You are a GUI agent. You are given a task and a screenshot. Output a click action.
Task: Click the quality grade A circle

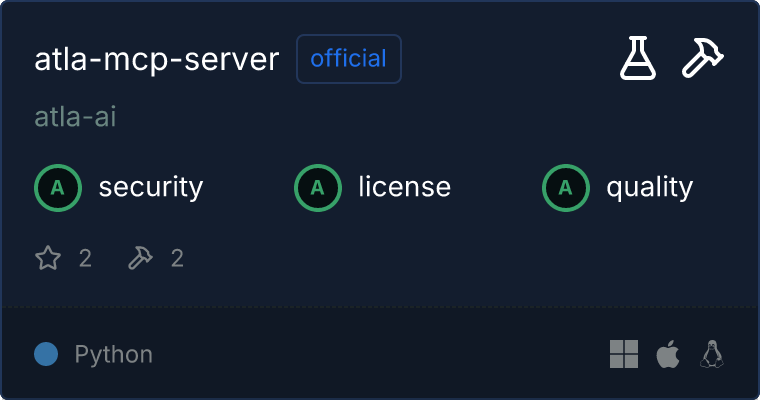tap(566, 187)
